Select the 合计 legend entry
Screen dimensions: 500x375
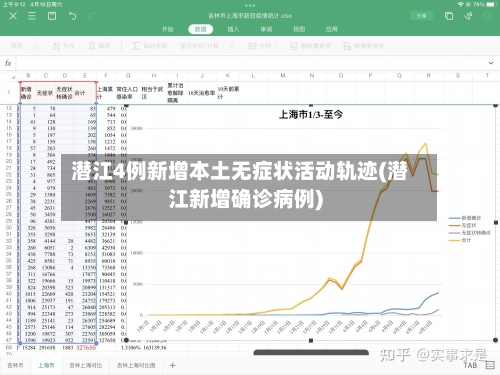(x=460, y=240)
